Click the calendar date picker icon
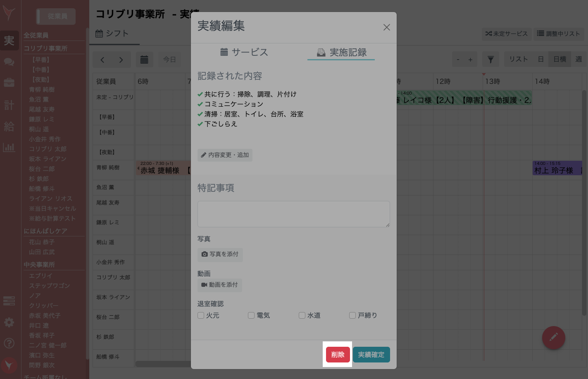The width and height of the screenshot is (588, 379). coord(144,59)
